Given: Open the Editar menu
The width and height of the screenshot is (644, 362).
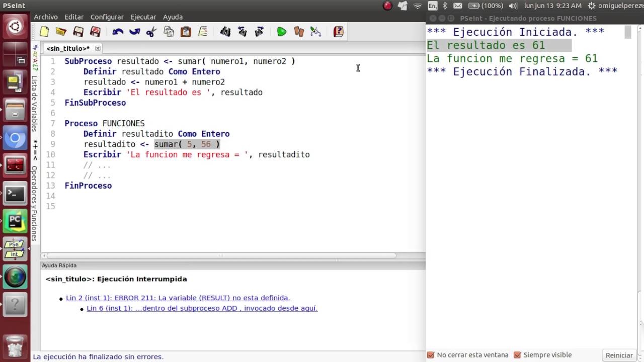Looking at the screenshot, I should tap(74, 17).
